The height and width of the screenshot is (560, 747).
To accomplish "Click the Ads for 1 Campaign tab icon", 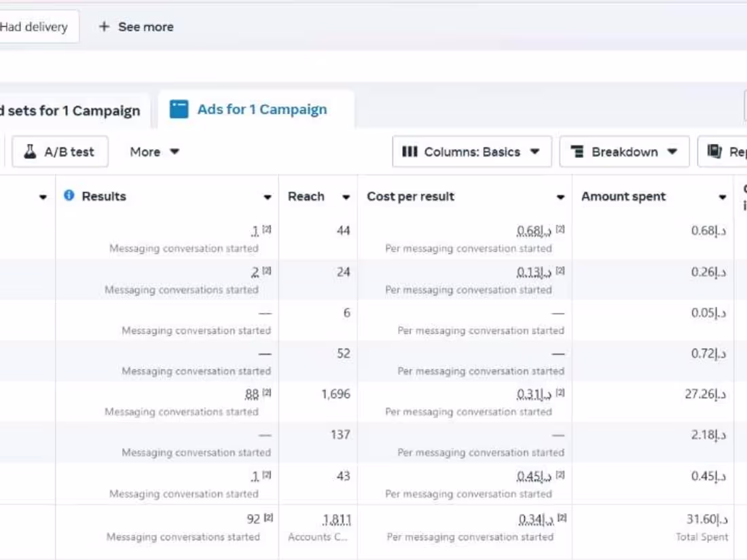I will [x=179, y=109].
